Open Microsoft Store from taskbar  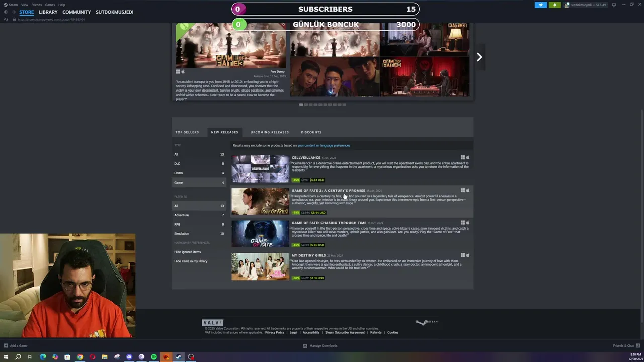click(67, 357)
